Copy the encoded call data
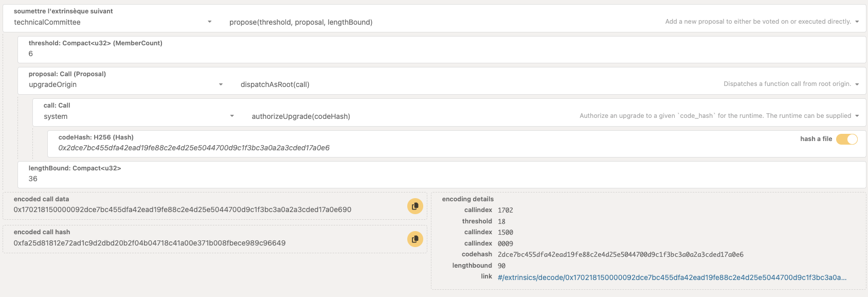Screen dimensions: 868x297 point(415,206)
